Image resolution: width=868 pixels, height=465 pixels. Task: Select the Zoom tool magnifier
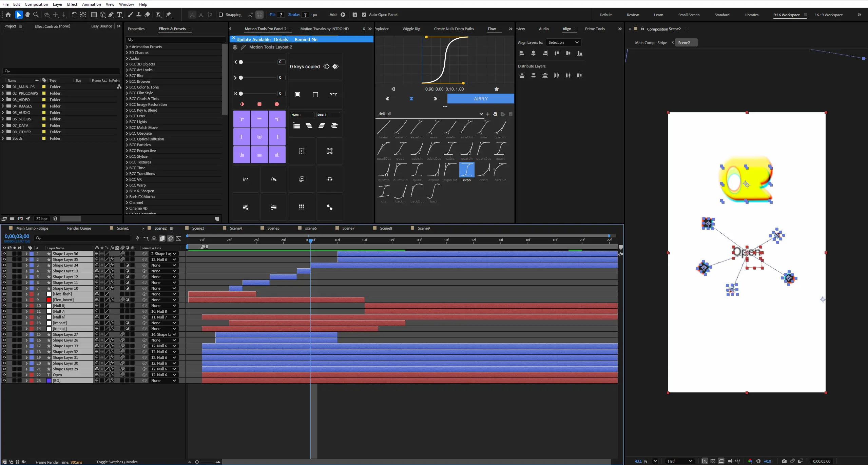(x=36, y=15)
